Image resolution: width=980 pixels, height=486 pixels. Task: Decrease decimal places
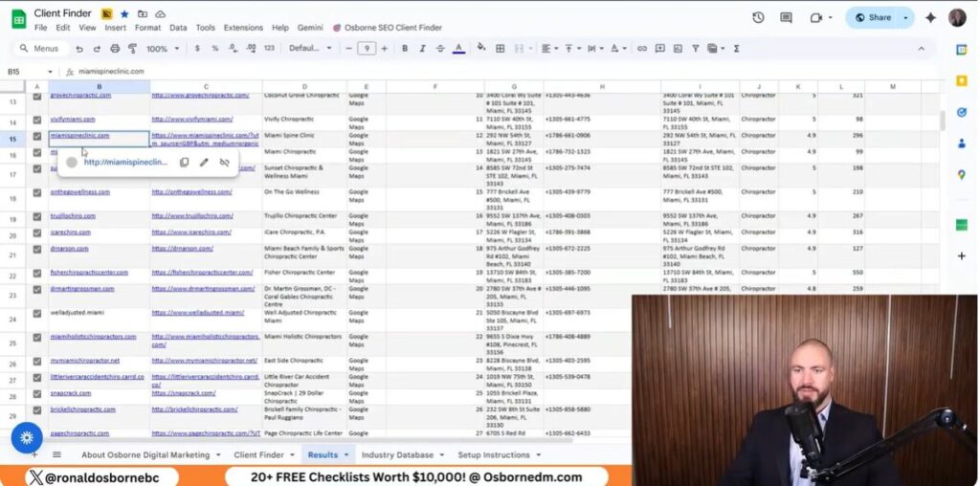point(233,48)
